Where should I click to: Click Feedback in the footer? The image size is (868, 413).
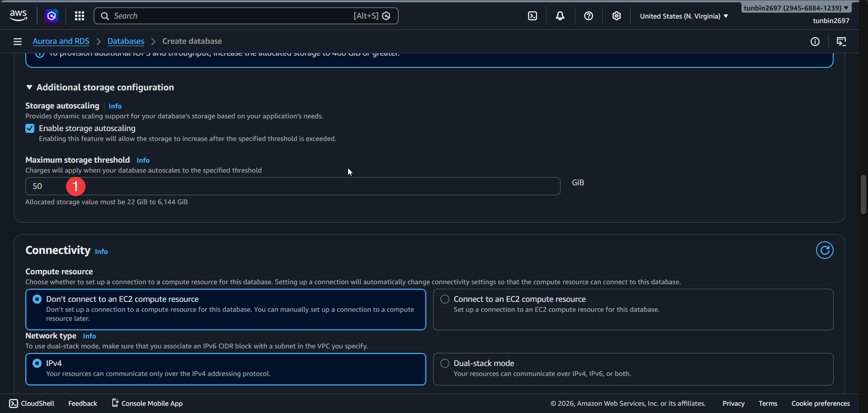click(82, 403)
